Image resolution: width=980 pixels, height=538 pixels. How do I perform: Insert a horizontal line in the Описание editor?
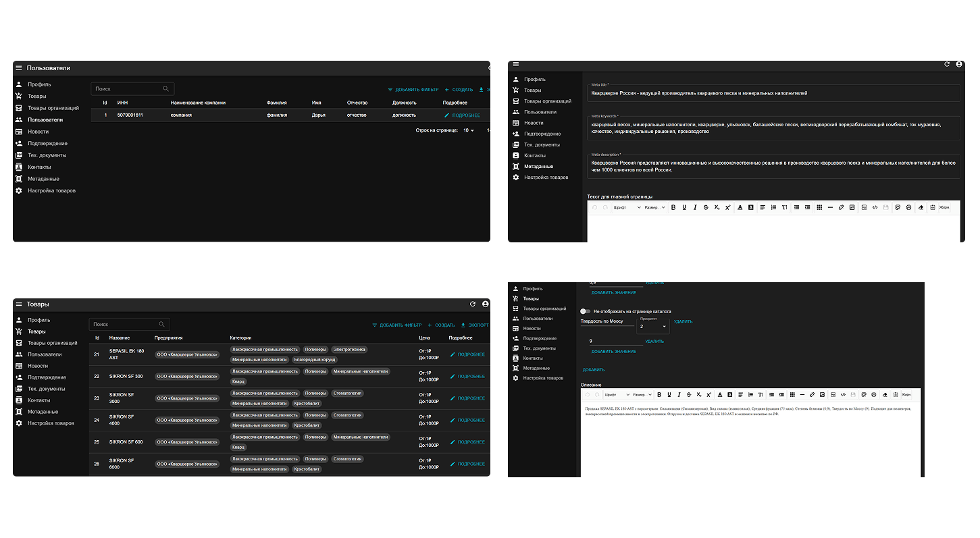pos(802,394)
